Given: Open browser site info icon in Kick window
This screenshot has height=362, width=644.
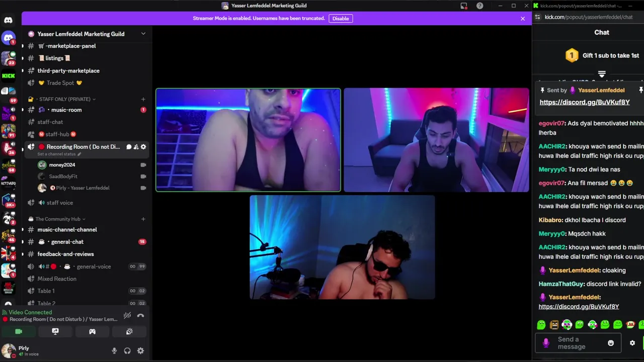Looking at the screenshot, I should coord(537,17).
